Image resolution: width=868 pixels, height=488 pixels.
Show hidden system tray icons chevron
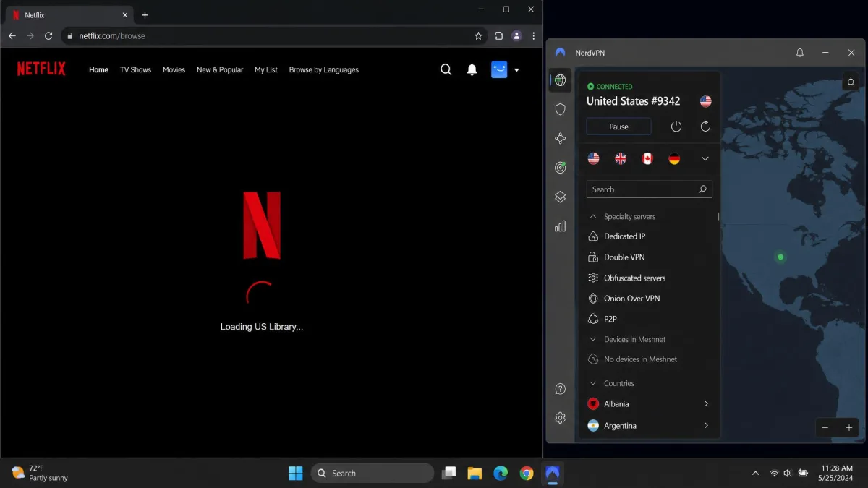[756, 474]
